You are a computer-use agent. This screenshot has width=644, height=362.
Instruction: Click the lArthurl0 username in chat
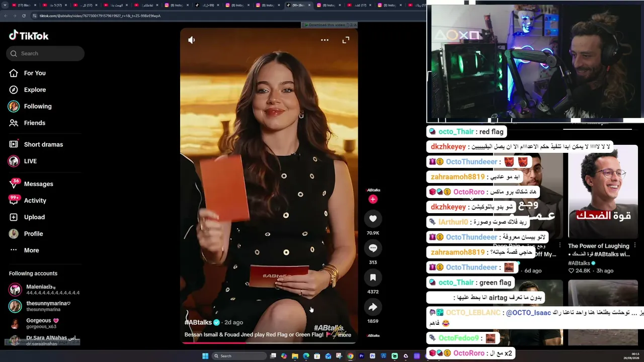coord(453,222)
